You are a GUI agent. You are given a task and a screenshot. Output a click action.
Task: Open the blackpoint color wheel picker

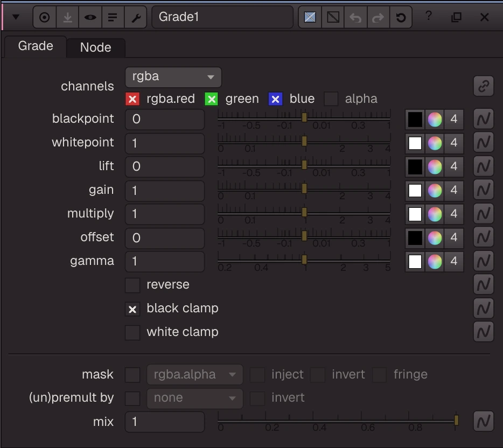click(435, 120)
